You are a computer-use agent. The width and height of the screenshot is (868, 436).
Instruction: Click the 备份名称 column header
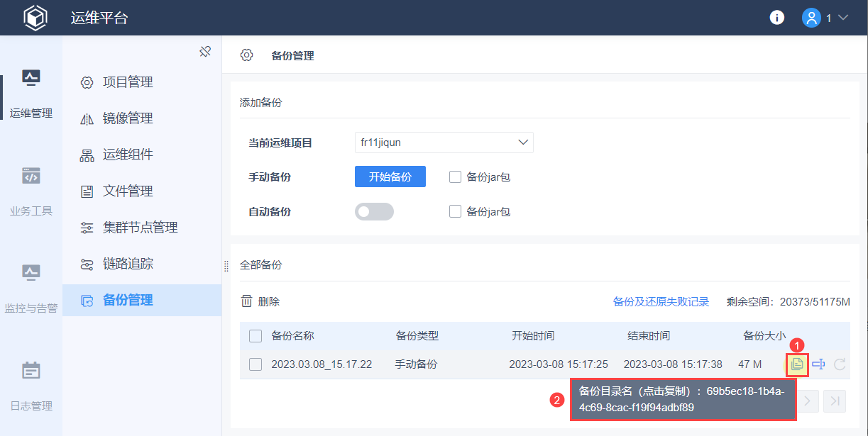pyautogui.click(x=292, y=335)
